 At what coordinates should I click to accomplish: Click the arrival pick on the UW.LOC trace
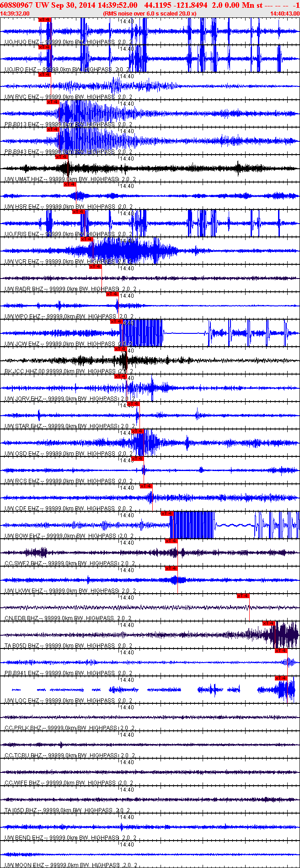(x=281, y=678)
